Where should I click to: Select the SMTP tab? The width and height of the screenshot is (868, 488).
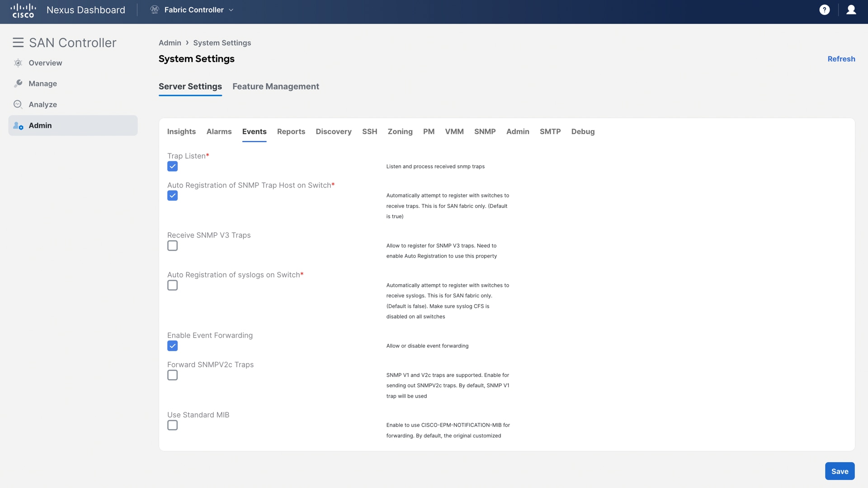pos(550,131)
